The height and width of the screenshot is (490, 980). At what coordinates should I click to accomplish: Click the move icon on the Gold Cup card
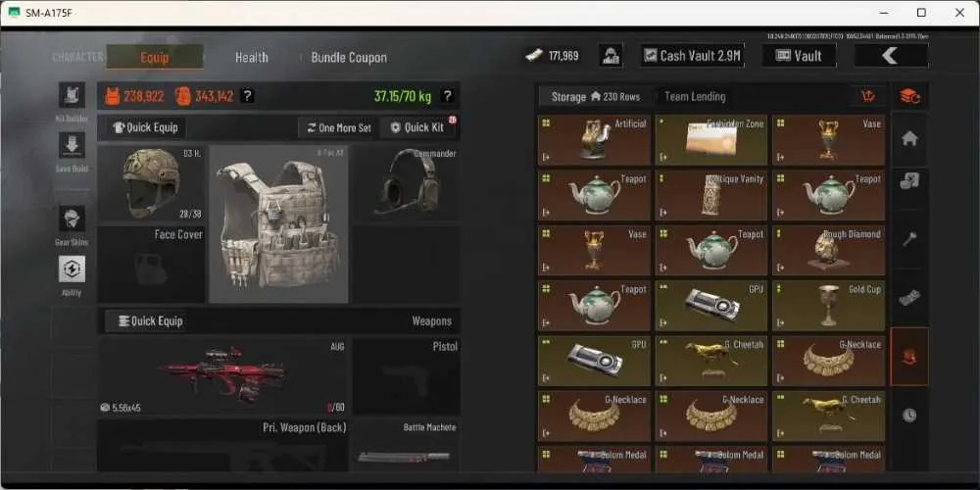(781, 322)
